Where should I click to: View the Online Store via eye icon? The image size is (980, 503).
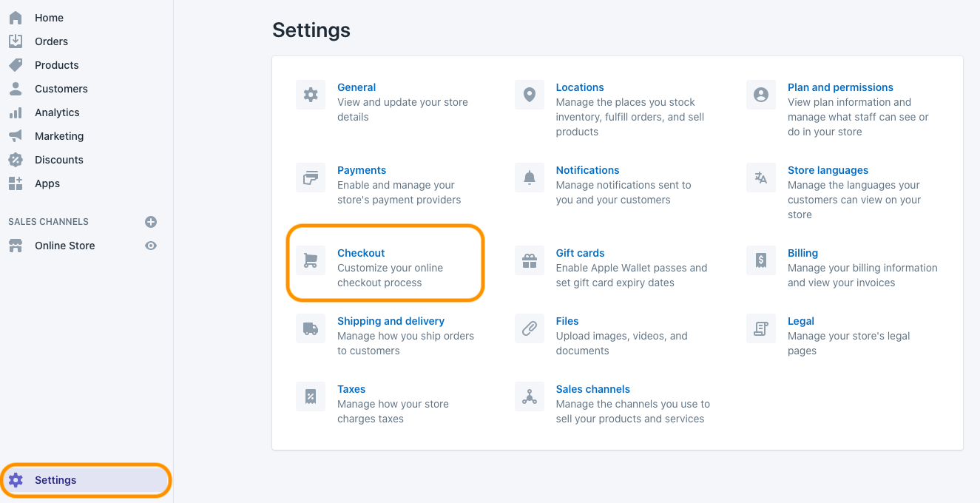point(151,246)
